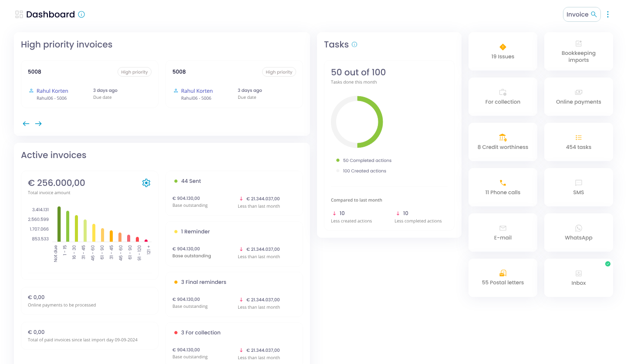Open the Dashboard info tooltip icon
Image resolution: width=627 pixels, height=364 pixels.
[81, 14]
